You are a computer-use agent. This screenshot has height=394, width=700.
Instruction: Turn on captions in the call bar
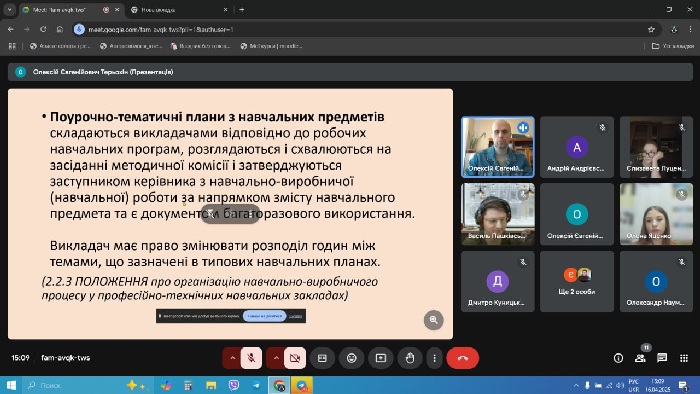[x=322, y=358]
